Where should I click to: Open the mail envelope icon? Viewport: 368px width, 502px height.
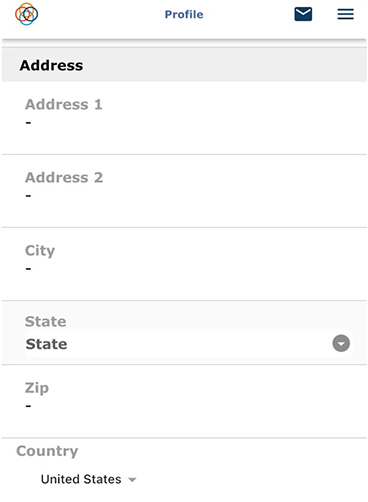coord(303,14)
